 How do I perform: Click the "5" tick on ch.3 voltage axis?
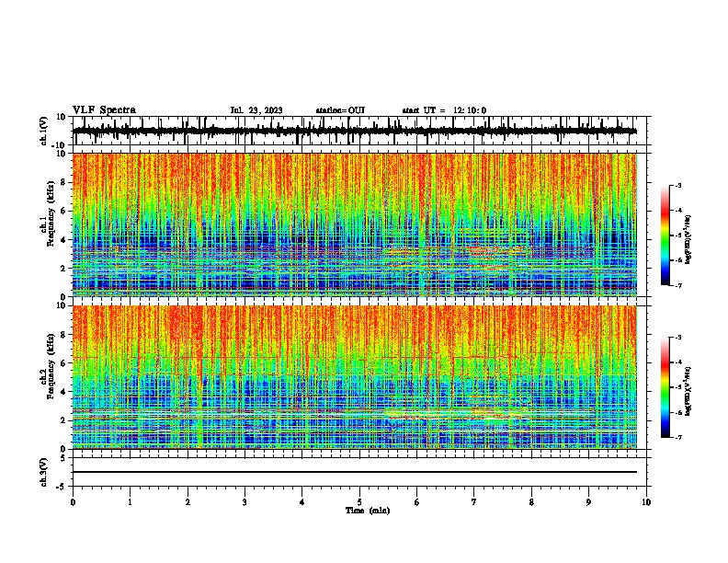pos(63,458)
